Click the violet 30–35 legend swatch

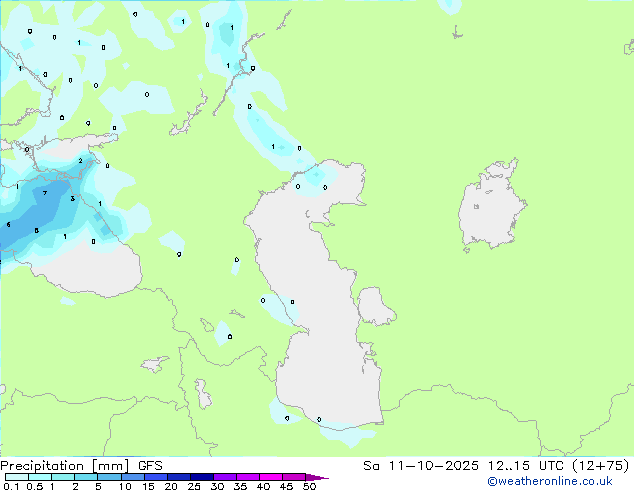point(224,477)
